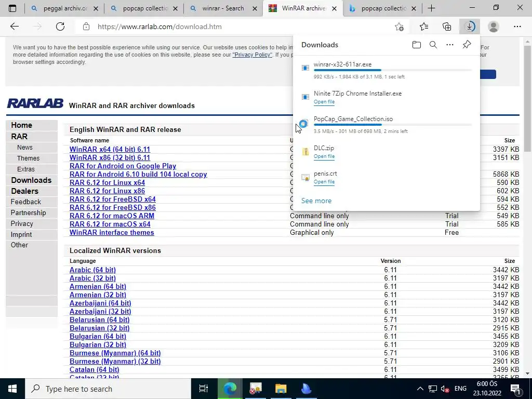
Task: Open the Themes sidebar item
Action: (28, 158)
